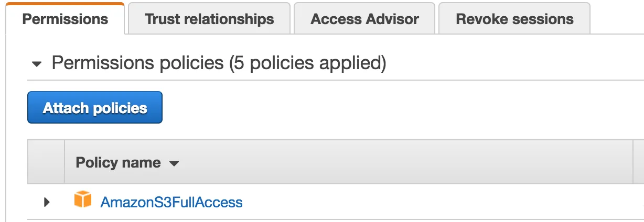Viewport: 644px width, 222px height.
Task: Click the "(5 policies applied)" count text
Action: (x=307, y=63)
